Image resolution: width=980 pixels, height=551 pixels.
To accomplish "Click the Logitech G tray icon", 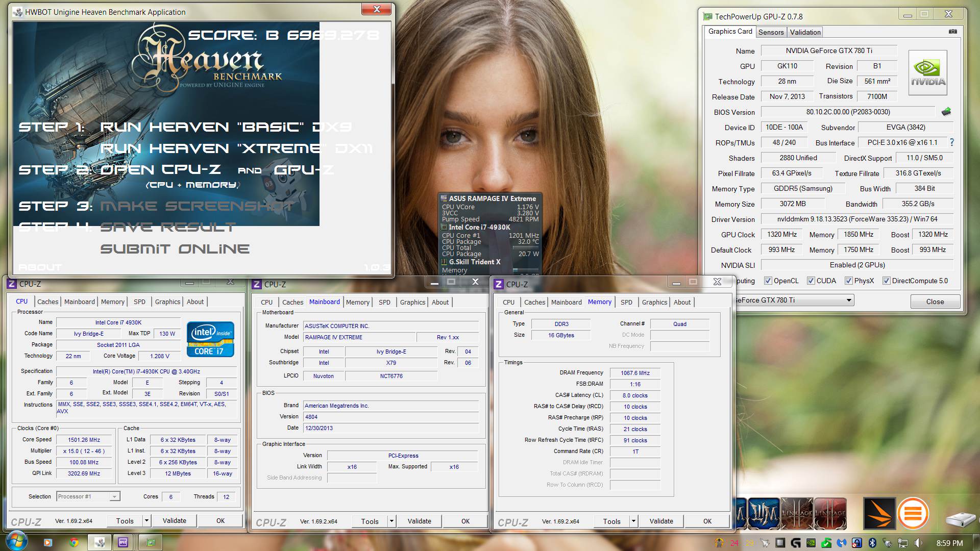I will click(x=796, y=543).
